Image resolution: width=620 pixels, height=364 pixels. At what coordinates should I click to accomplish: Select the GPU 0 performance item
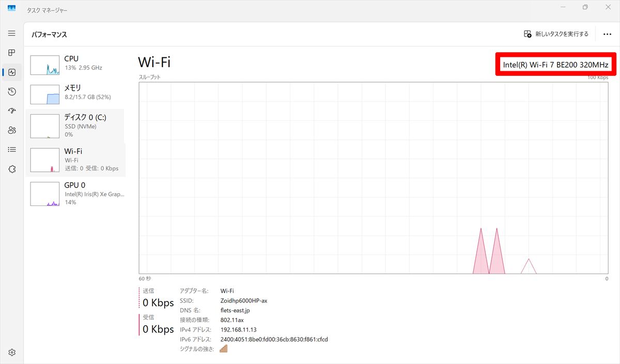75,194
